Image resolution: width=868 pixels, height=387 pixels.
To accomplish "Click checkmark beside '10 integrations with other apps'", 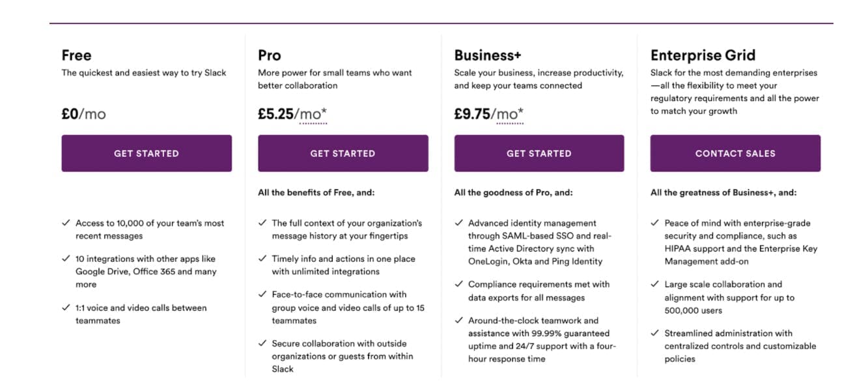I will (x=66, y=259).
